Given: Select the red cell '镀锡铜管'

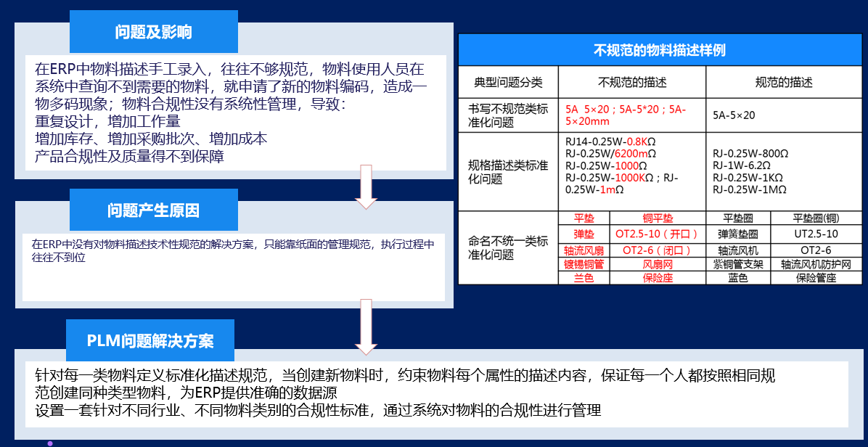Looking at the screenshot, I should 584,264.
